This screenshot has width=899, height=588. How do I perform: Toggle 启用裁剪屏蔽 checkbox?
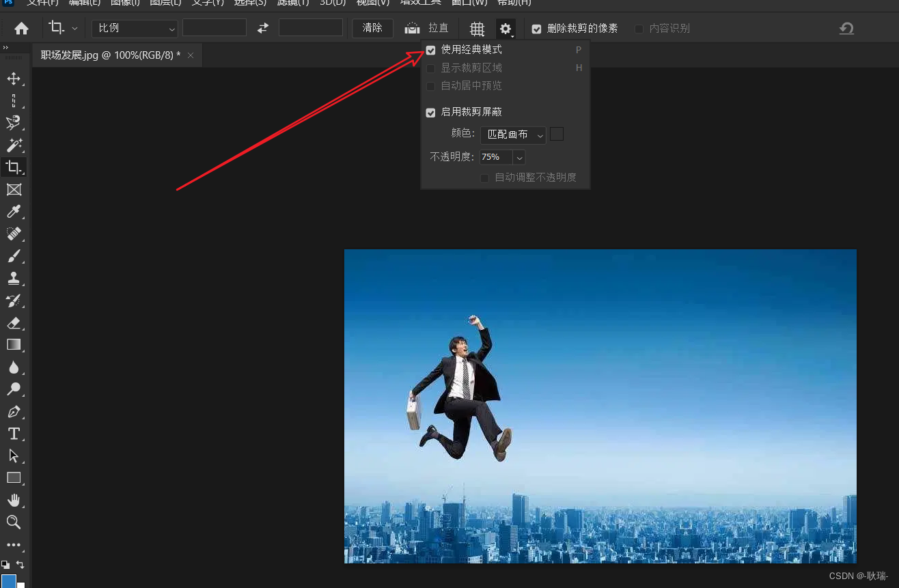(430, 113)
